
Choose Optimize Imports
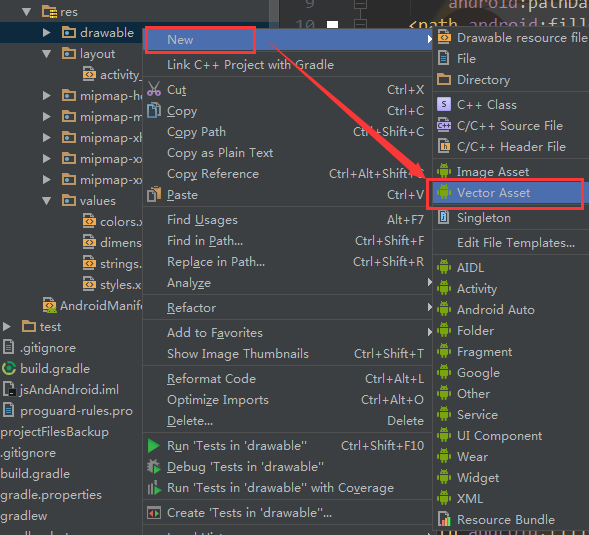[x=288, y=400]
